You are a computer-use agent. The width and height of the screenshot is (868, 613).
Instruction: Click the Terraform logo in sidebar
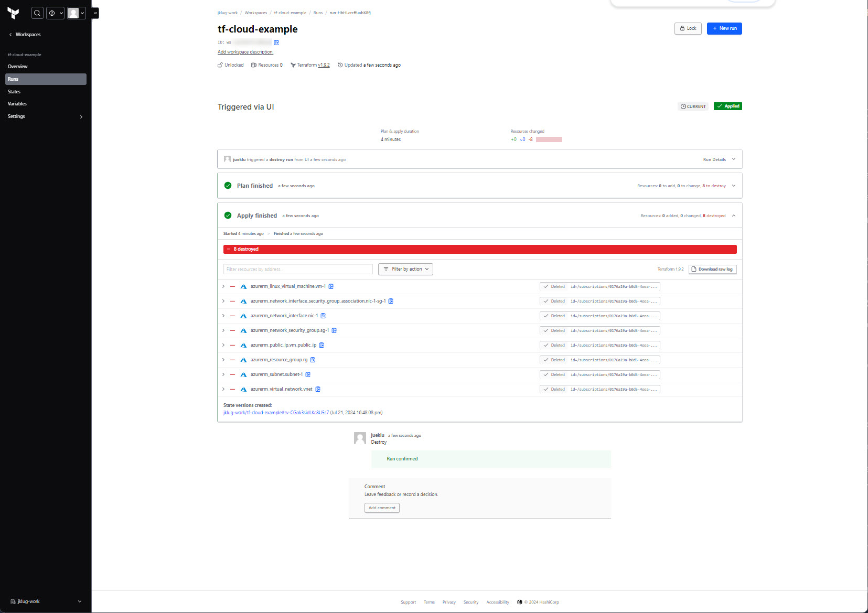point(14,13)
